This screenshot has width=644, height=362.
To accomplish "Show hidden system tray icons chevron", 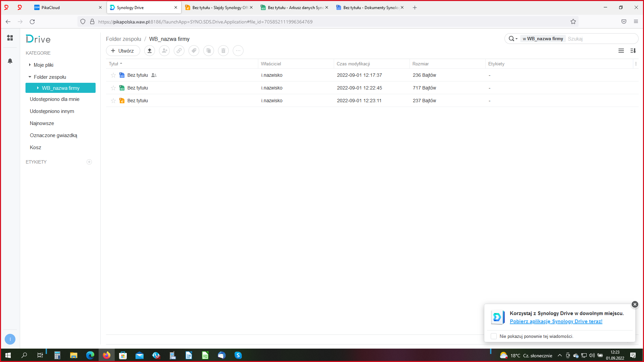I will pos(559,355).
